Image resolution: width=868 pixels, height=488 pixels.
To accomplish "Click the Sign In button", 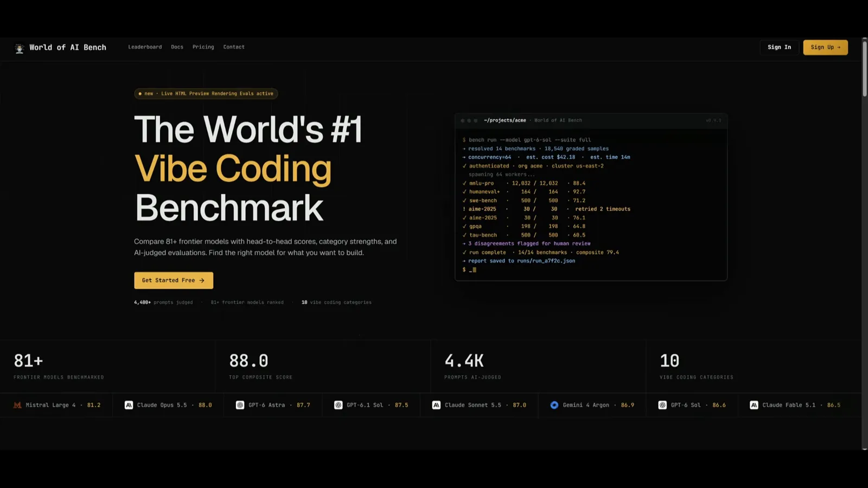I will (x=779, y=47).
